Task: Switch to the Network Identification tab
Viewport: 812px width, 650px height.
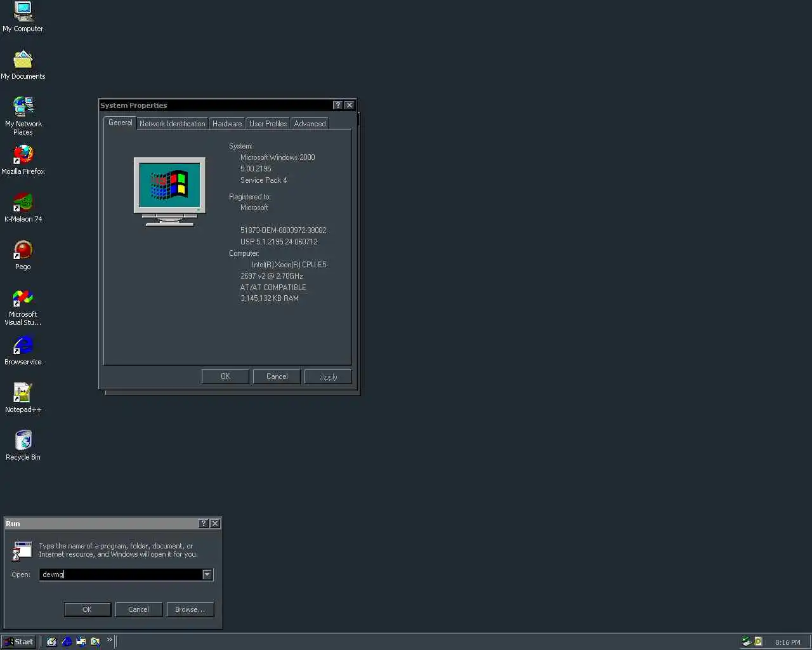Action: pos(172,124)
